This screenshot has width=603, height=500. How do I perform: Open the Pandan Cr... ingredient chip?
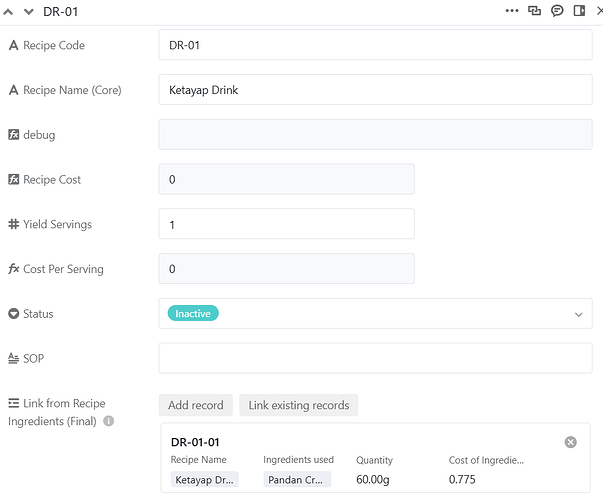[x=297, y=480]
